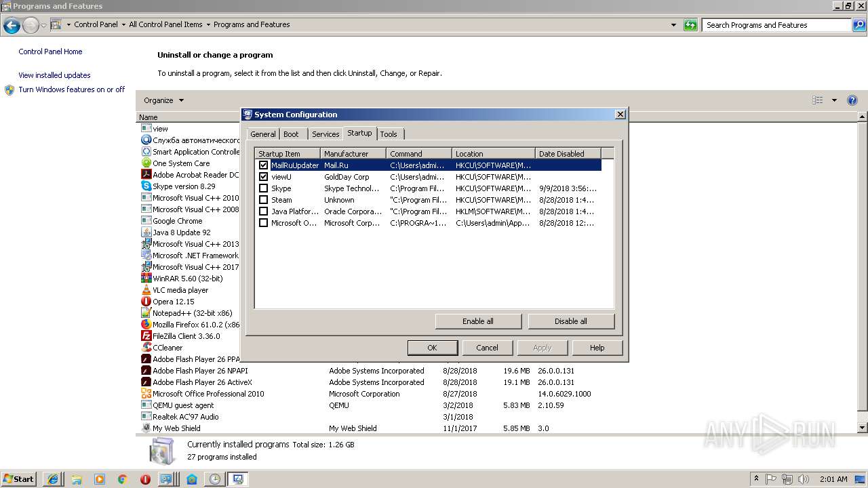The height and width of the screenshot is (488, 868).
Task: Uncheck the viewU startup item
Action: 264,177
